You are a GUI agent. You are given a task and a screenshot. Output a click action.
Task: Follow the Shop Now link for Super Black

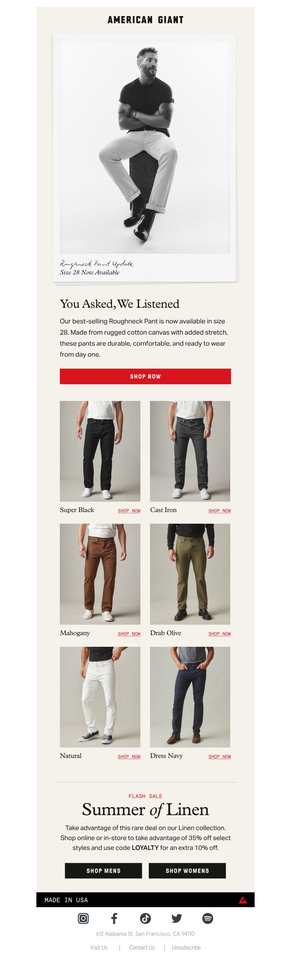tap(129, 511)
